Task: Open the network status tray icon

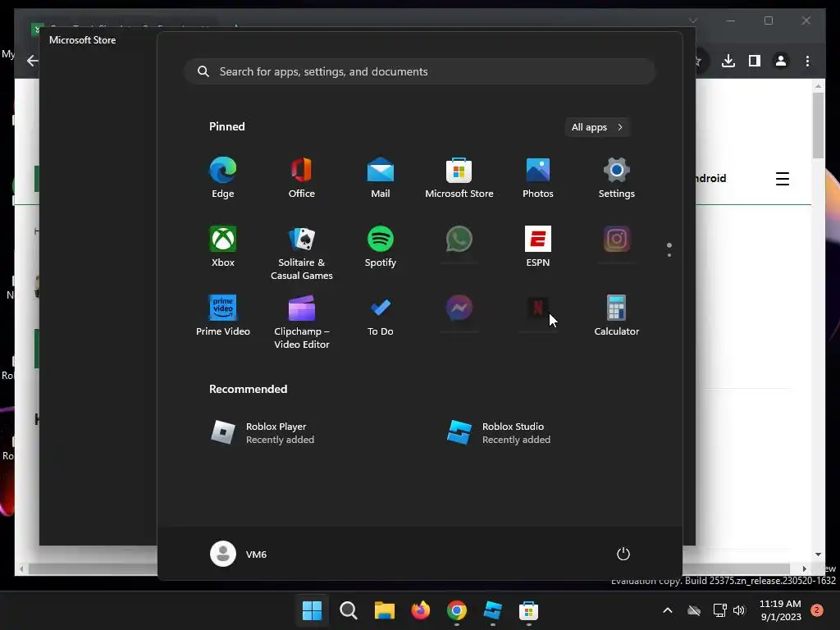Action: coord(719,610)
